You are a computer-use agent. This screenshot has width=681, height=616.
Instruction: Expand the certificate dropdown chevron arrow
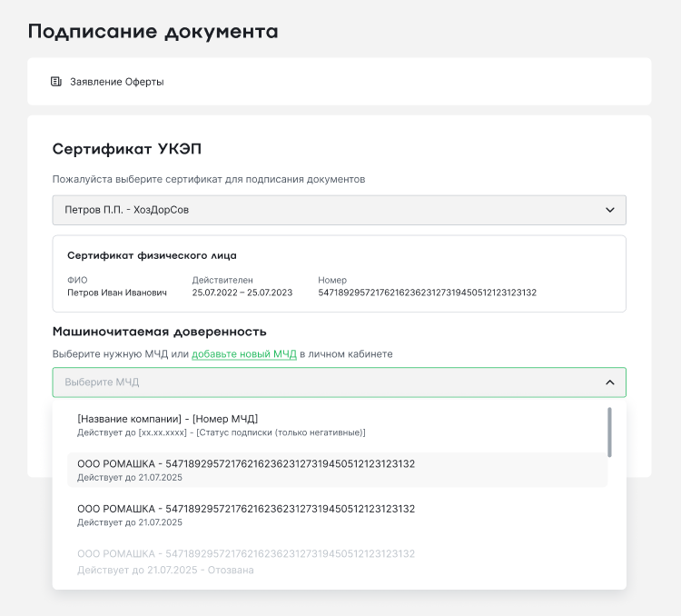pyautogui.click(x=609, y=210)
